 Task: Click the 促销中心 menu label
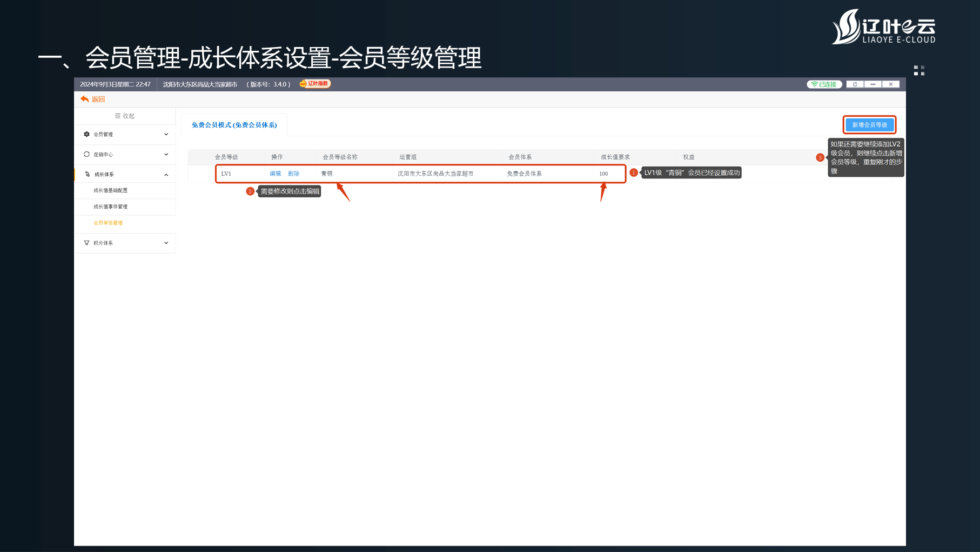103,154
